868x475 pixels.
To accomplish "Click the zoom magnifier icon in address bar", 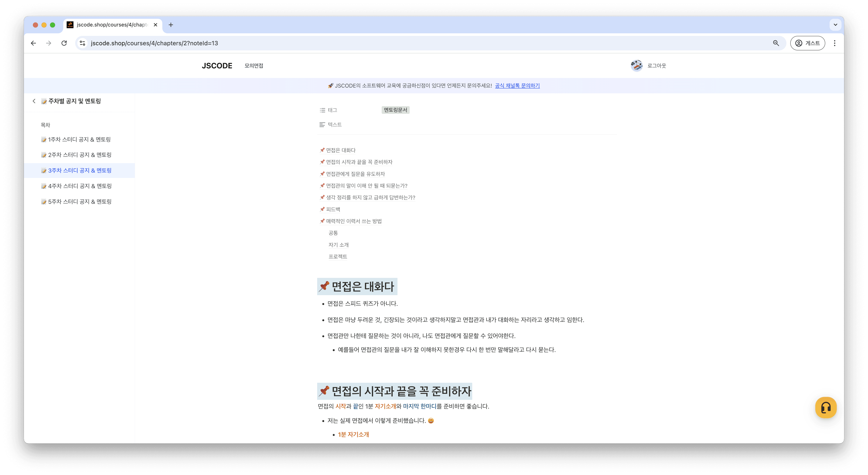I will point(776,43).
